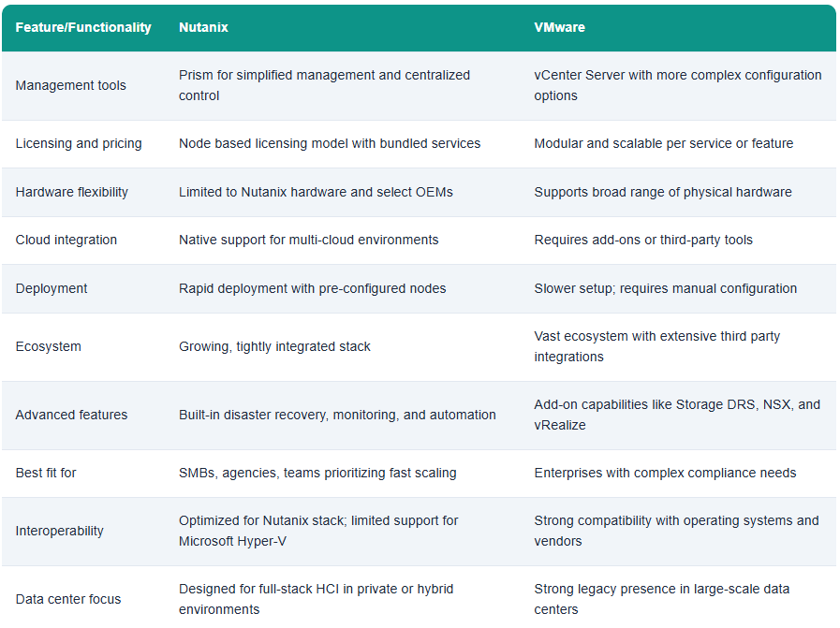This screenshot has height=628, width=840.
Task: Click the Feature/Functionality column header
Action: click(x=83, y=27)
